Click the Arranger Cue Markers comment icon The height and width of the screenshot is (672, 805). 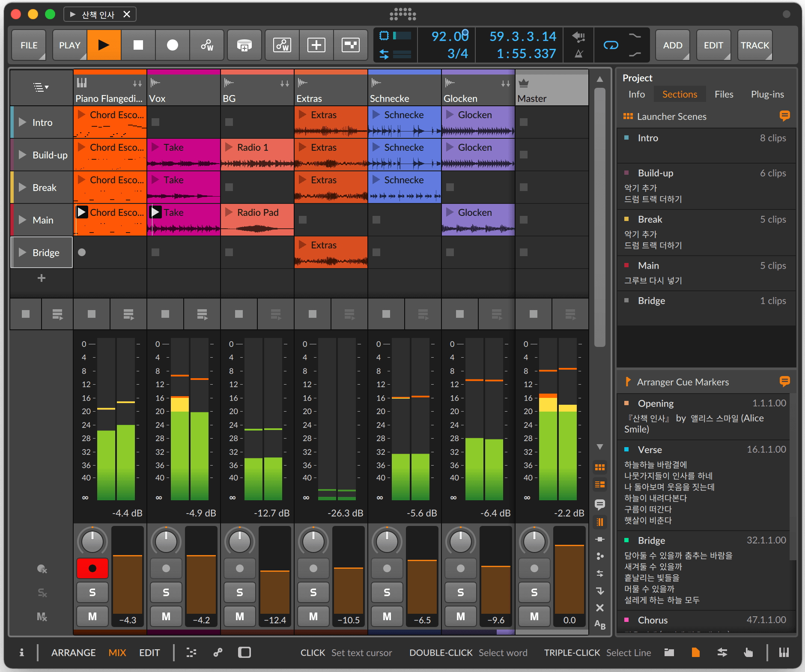click(x=784, y=382)
